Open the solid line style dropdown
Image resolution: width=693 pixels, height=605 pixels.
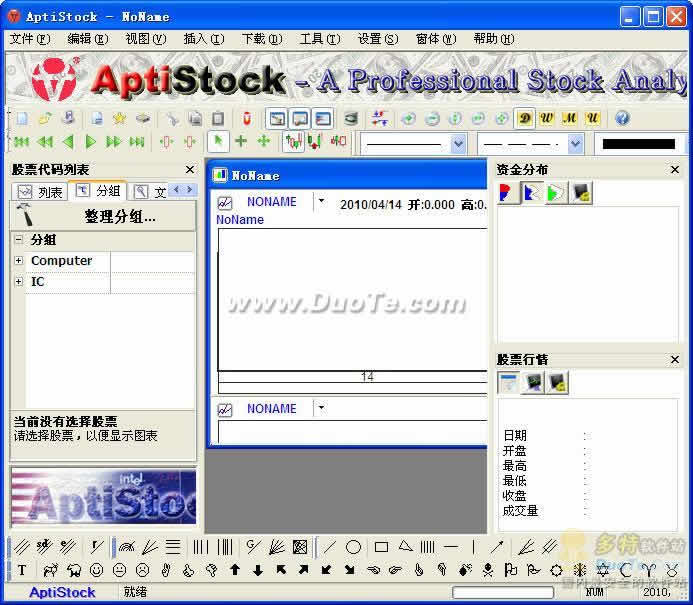click(x=458, y=144)
